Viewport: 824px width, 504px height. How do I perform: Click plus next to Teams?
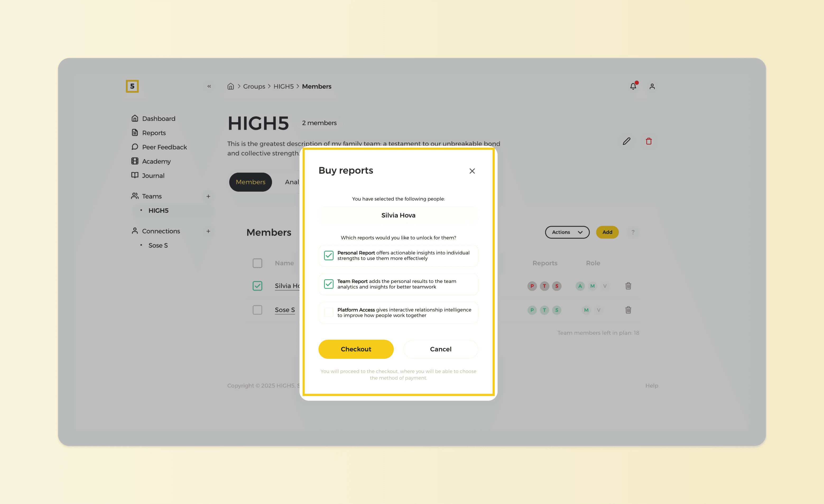208,196
